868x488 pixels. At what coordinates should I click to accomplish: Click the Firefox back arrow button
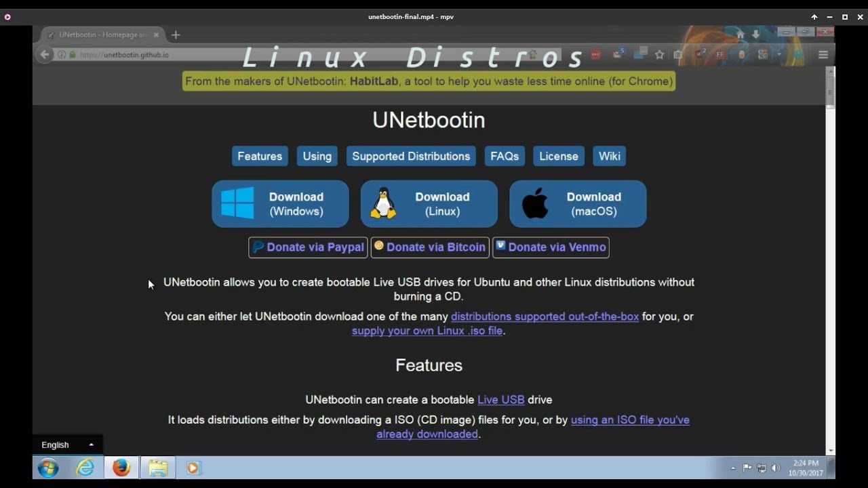click(x=45, y=55)
